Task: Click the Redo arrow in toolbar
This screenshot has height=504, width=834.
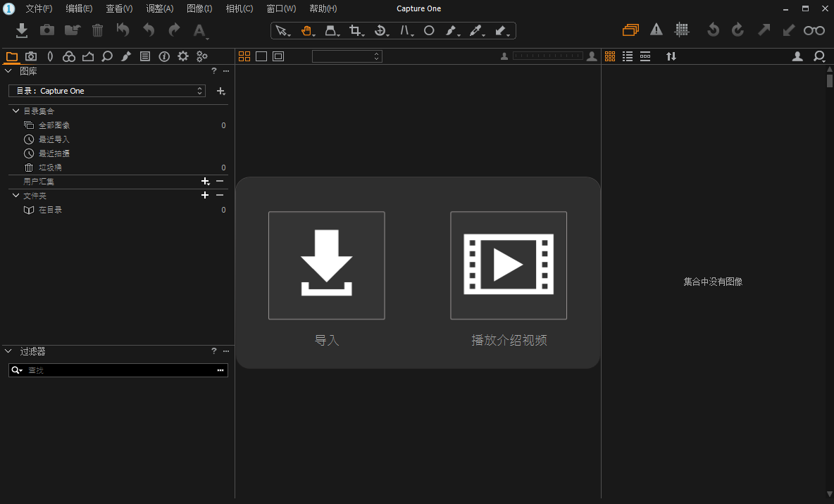Action: [x=174, y=30]
